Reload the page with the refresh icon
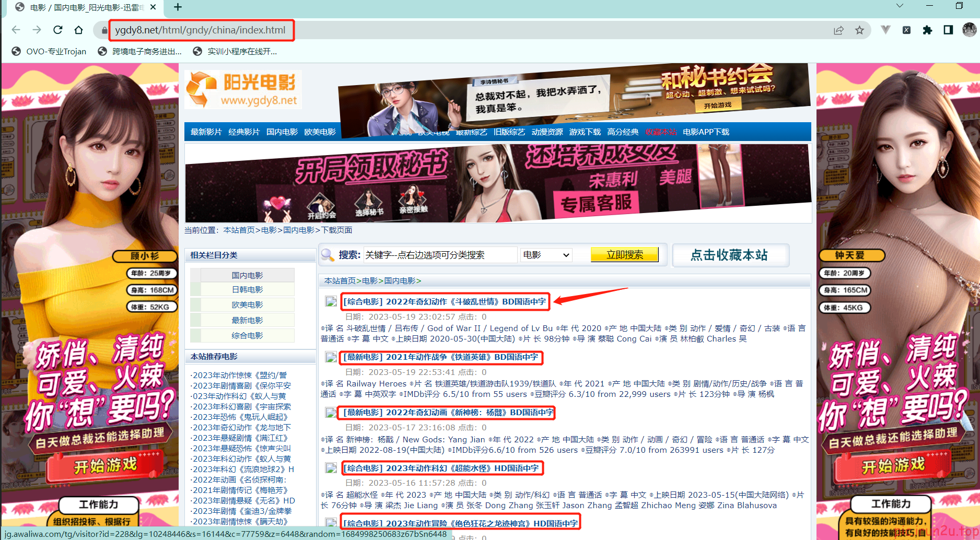The height and width of the screenshot is (540, 980). pyautogui.click(x=58, y=30)
